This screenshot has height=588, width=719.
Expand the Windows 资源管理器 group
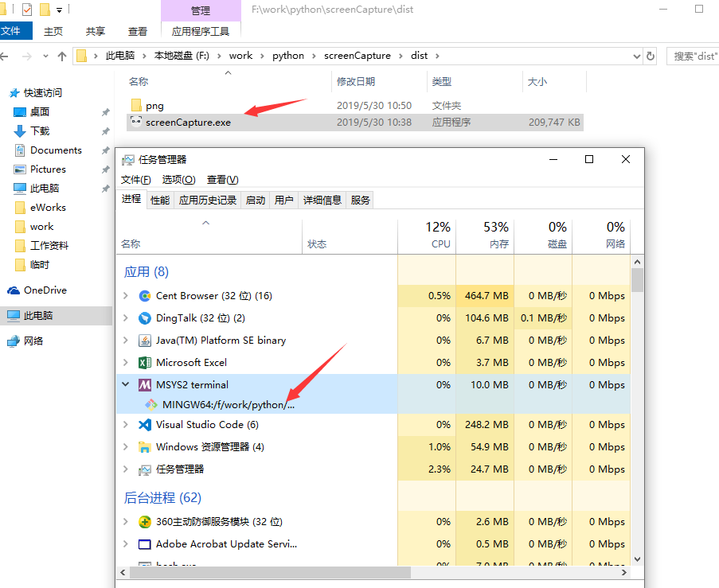pyautogui.click(x=126, y=447)
